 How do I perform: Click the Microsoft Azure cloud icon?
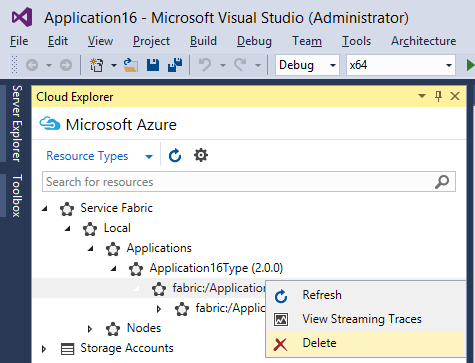[x=50, y=124]
